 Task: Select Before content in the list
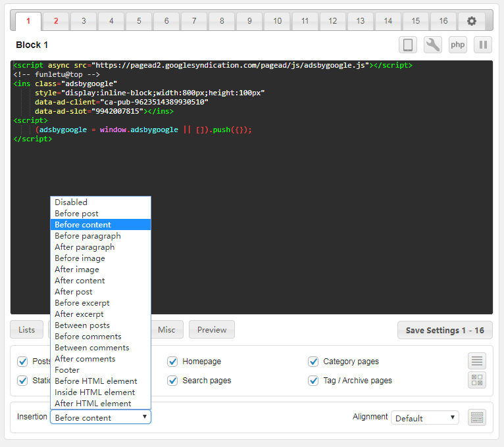pos(101,224)
